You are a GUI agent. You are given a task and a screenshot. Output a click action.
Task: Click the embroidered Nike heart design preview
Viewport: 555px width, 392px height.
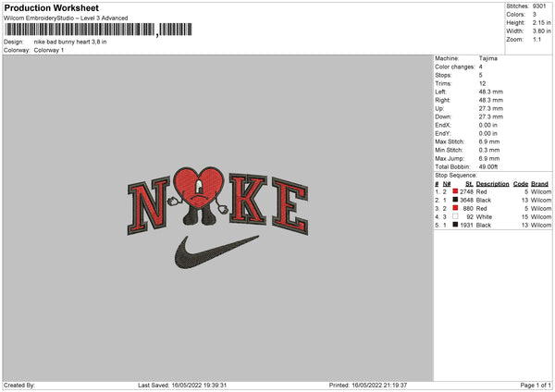pos(217,217)
